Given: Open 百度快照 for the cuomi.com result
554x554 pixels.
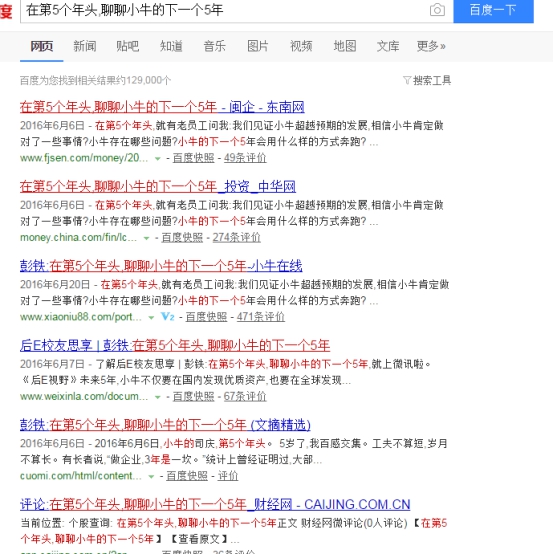Looking at the screenshot, I should (x=187, y=476).
